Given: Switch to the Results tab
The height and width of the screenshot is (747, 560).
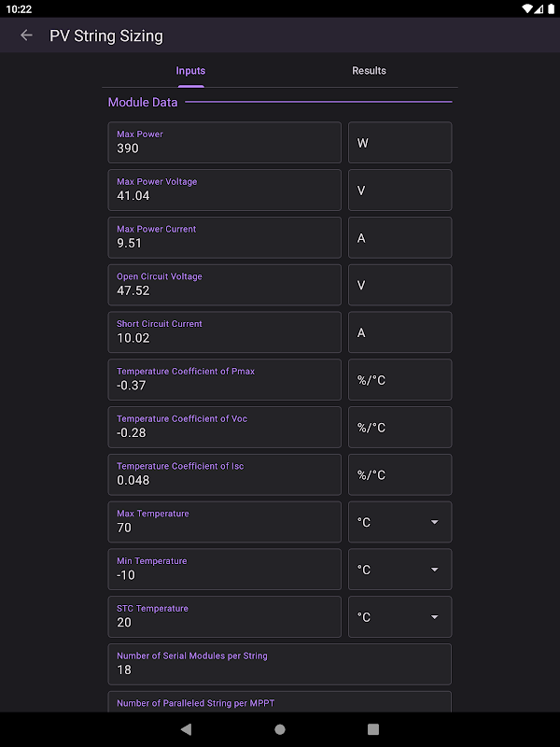Looking at the screenshot, I should (369, 71).
